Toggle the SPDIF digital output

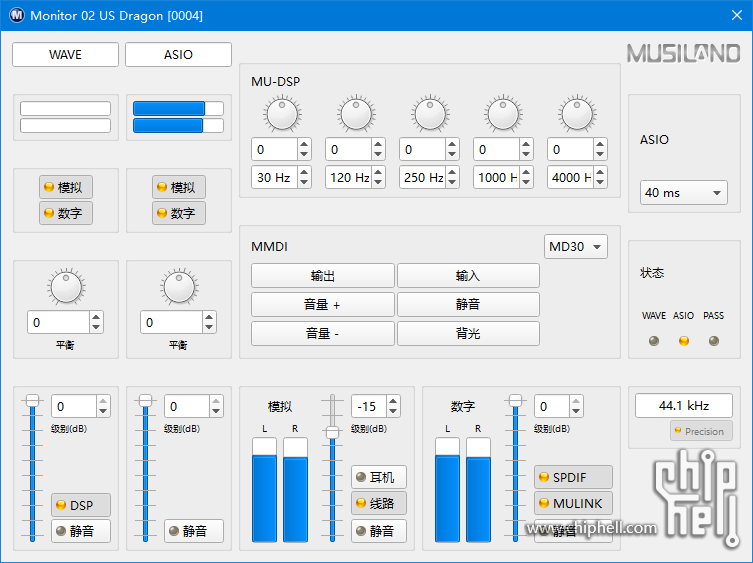573,477
